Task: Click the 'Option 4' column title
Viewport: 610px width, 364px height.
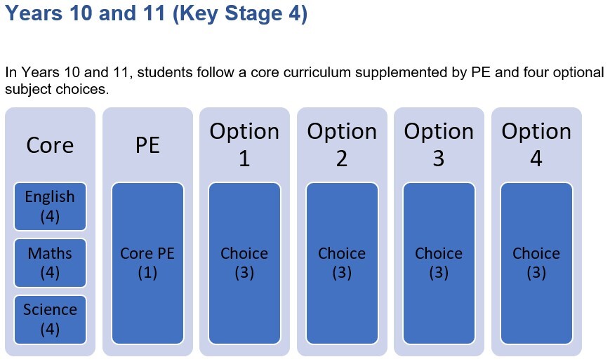Action: 536,145
